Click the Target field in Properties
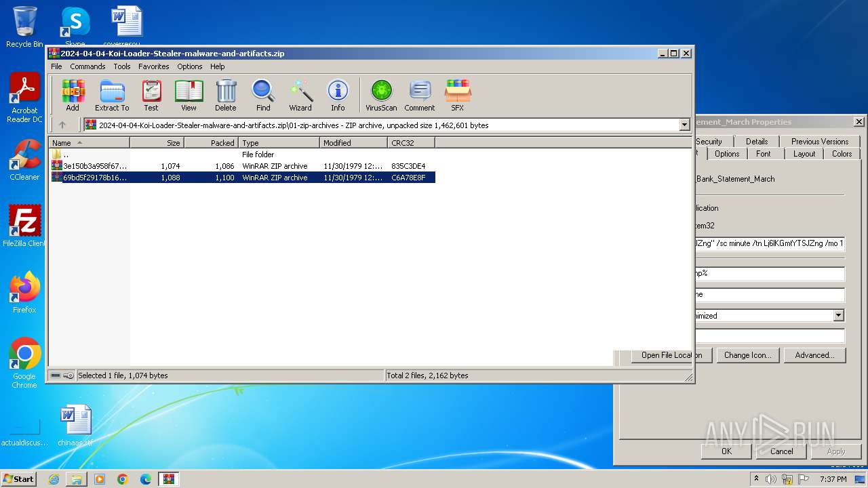 (770, 243)
